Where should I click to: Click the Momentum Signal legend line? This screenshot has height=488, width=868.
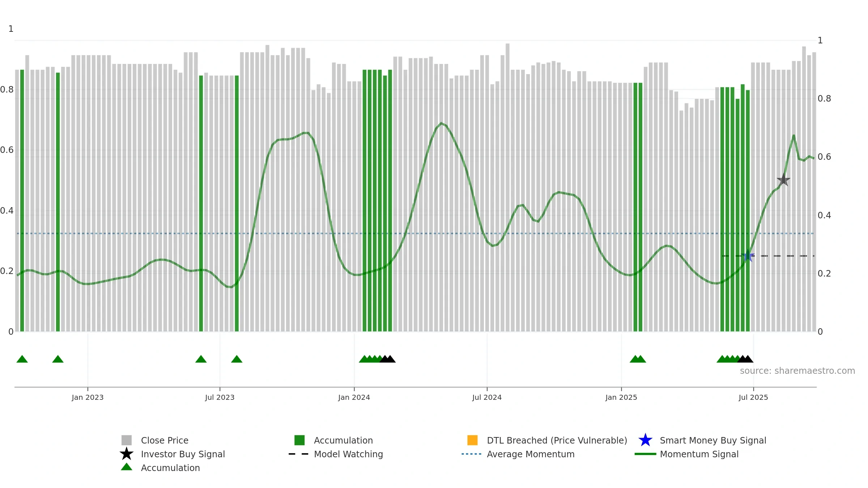[645, 454]
